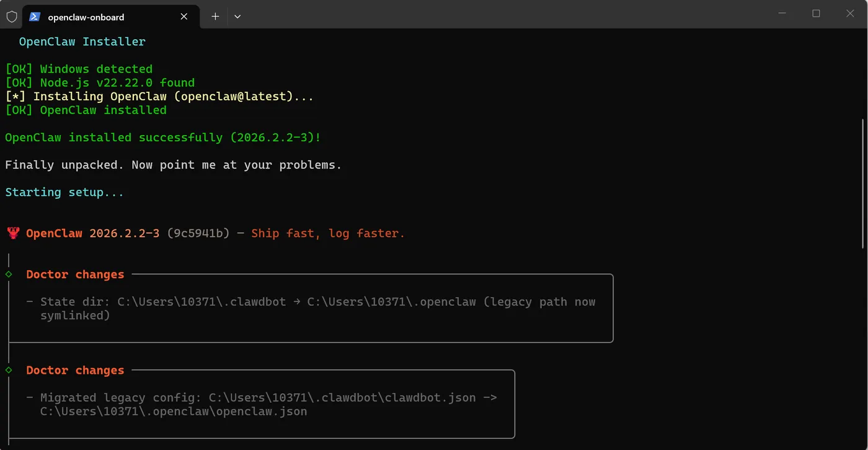
Task: Click the administrator shield icon in title bar
Action: point(12,17)
